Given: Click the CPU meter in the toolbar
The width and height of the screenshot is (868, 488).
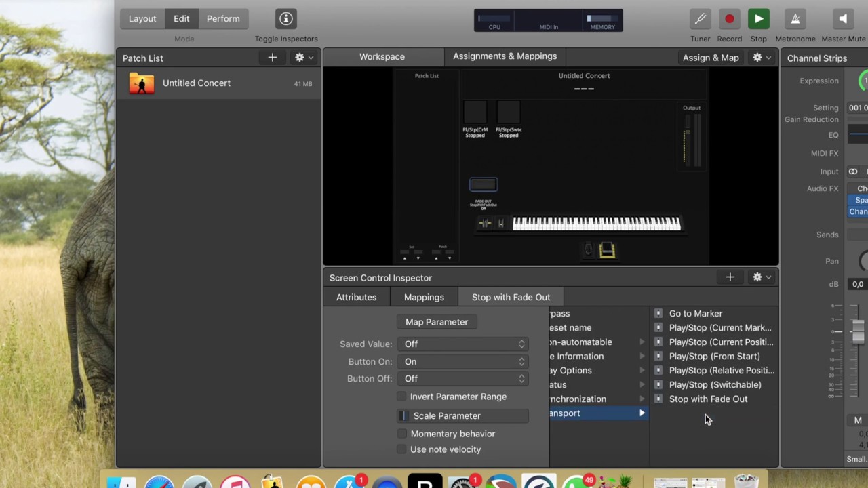Looking at the screenshot, I should [x=494, y=21].
